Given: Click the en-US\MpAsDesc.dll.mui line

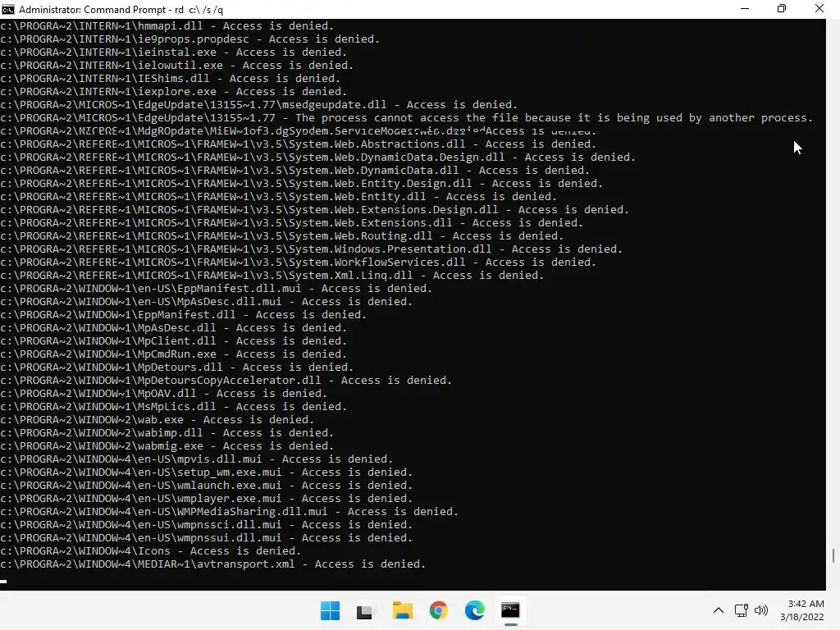Looking at the screenshot, I should click(x=206, y=302).
